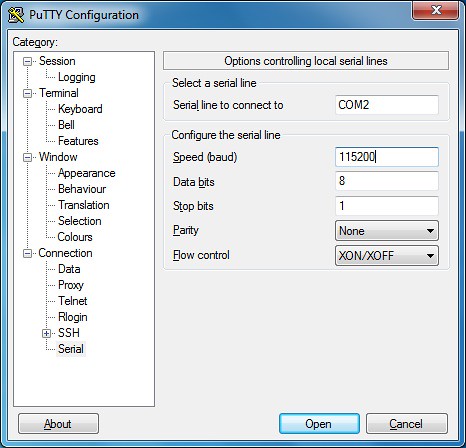Expand the SSH tree node
The width and height of the screenshot is (466, 448).
pyautogui.click(x=46, y=333)
